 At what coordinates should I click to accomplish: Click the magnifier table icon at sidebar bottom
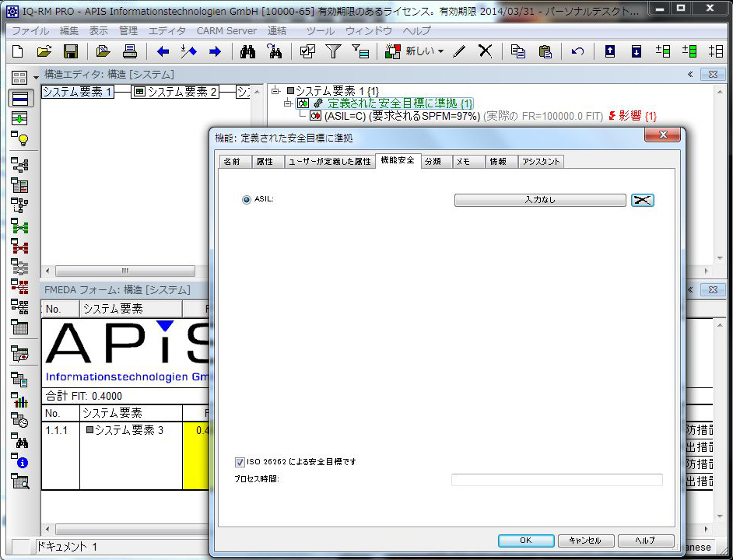(x=19, y=481)
